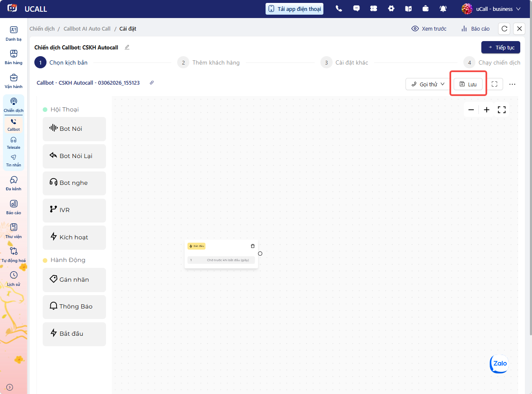Viewport: 532px width, 394px height.
Task: Preview with Xem trước
Action: point(429,29)
